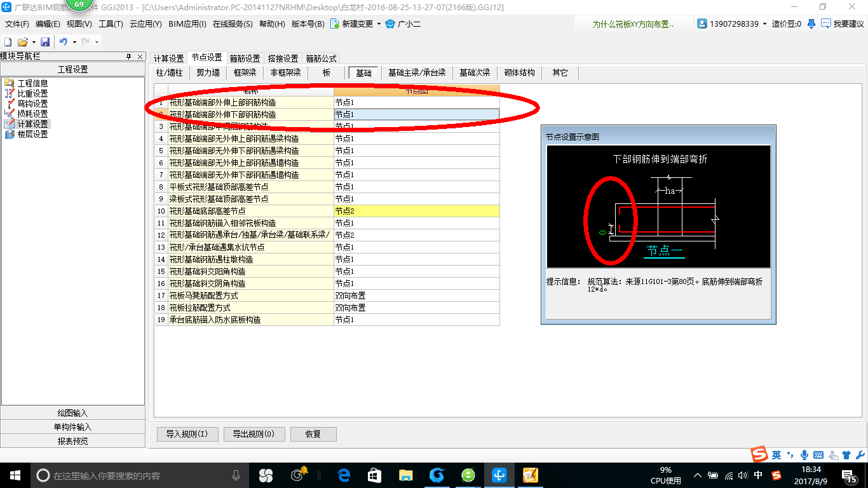Expand the 报表预览 section
The height and width of the screenshot is (488, 868).
pos(72,441)
